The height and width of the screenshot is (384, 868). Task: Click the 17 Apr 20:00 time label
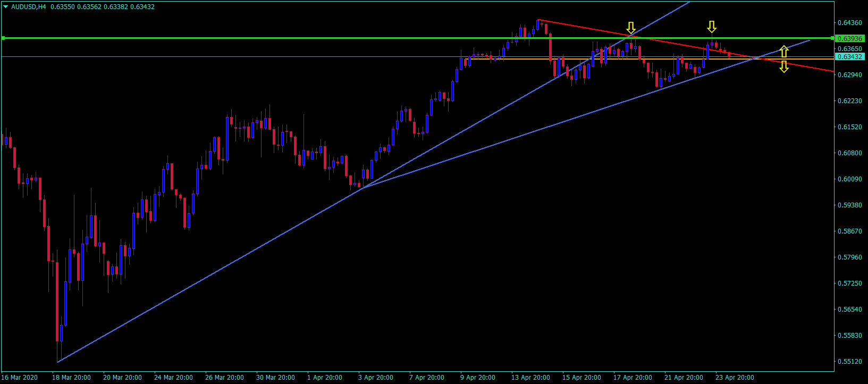[633, 378]
